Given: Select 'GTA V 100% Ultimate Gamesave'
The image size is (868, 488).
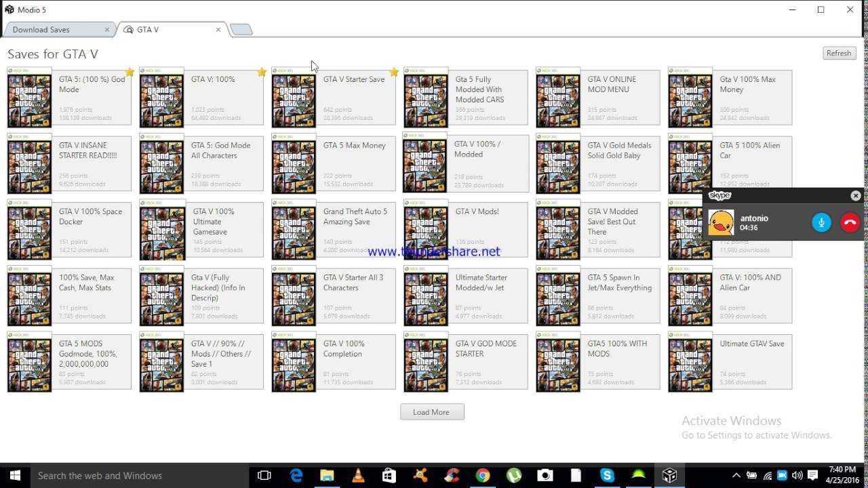Looking at the screenshot, I should coord(202,230).
